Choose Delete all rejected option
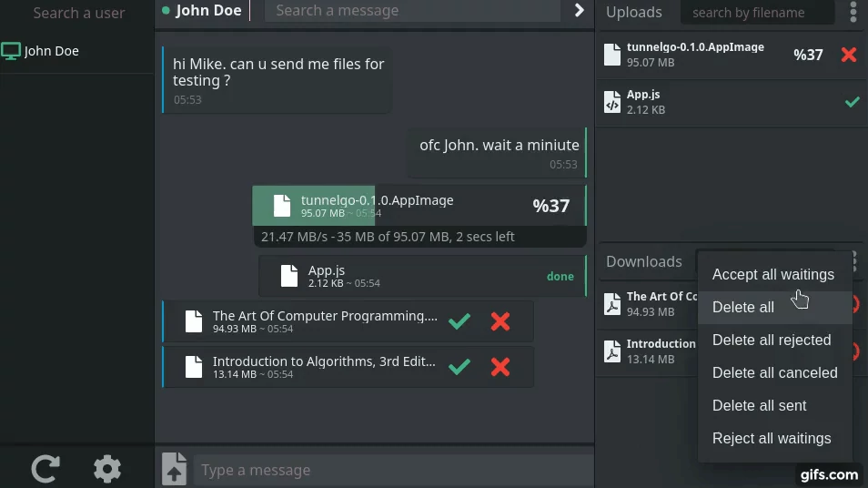Viewport: 868px width, 488px height. coord(774,341)
